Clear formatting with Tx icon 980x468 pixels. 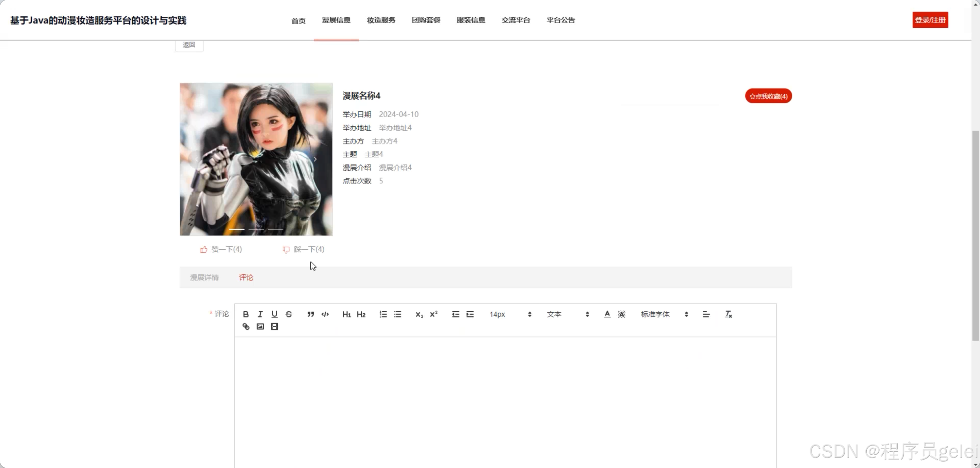(728, 314)
